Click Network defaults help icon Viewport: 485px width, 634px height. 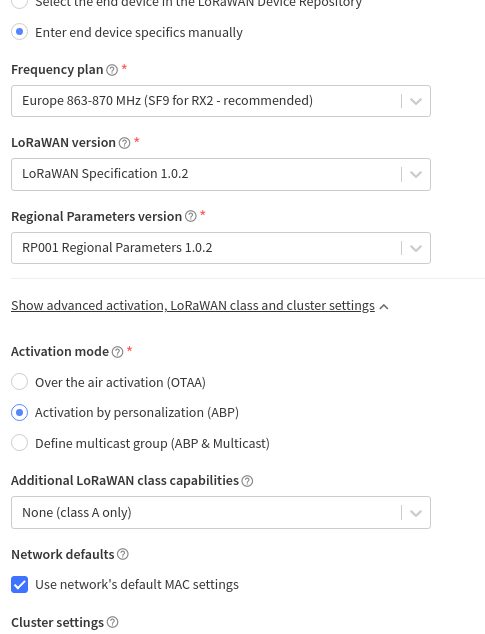pyautogui.click(x=123, y=554)
